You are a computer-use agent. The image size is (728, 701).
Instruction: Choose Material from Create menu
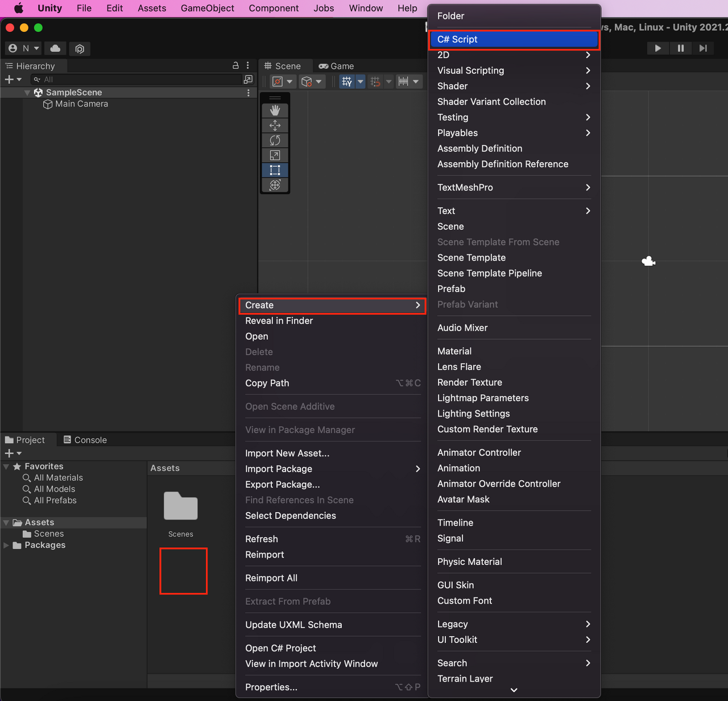click(514, 352)
